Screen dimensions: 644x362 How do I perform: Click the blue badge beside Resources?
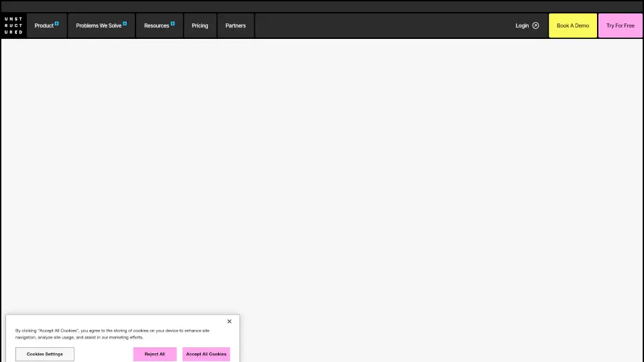coord(172,23)
